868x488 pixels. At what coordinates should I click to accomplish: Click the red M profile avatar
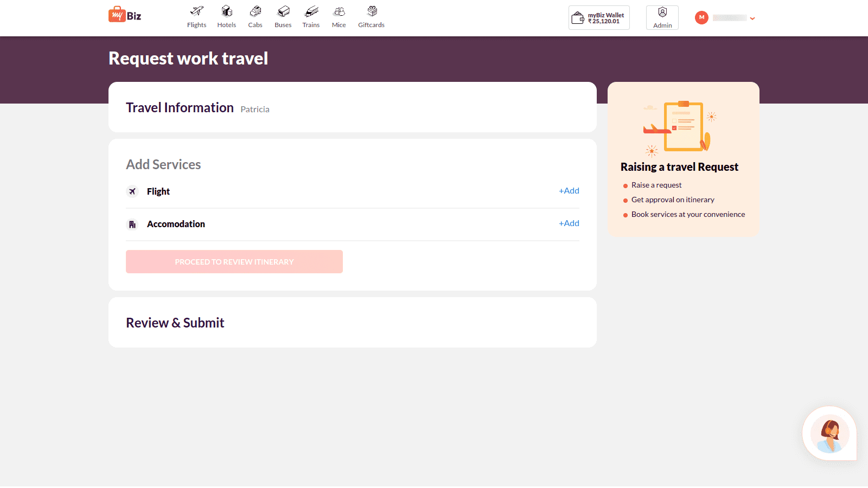click(701, 18)
